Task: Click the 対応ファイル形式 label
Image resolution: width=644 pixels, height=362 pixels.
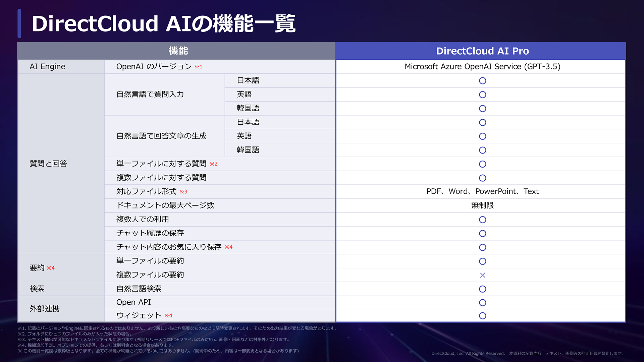Action: click(146, 191)
